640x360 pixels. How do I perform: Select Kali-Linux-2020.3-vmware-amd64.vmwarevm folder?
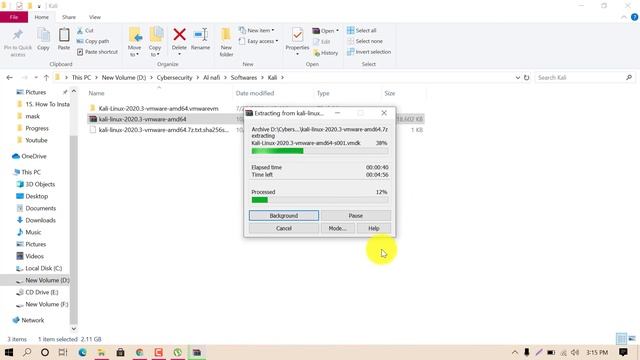(158, 109)
